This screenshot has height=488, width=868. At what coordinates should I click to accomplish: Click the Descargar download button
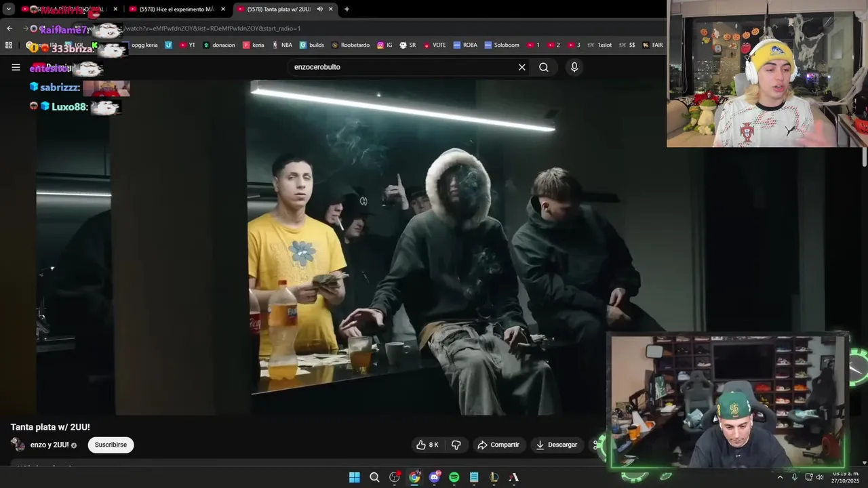point(557,445)
